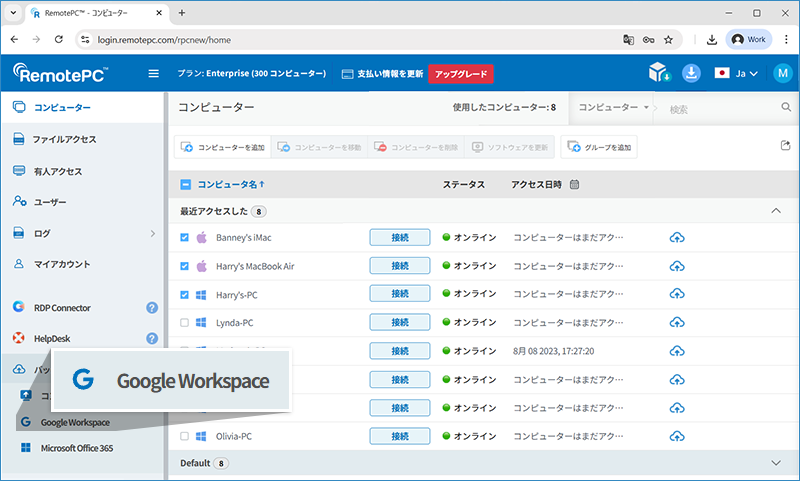Collapse the 最近アクセスした group
Image resolution: width=800 pixels, height=481 pixels.
point(776,211)
